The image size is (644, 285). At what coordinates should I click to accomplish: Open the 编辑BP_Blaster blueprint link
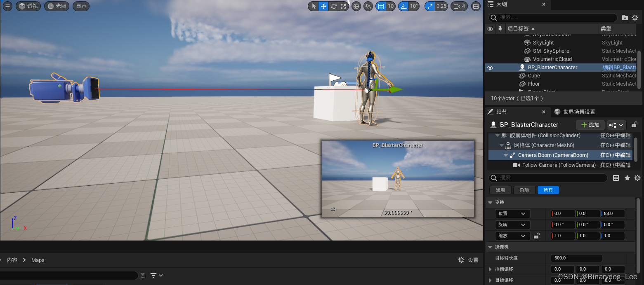(x=619, y=68)
